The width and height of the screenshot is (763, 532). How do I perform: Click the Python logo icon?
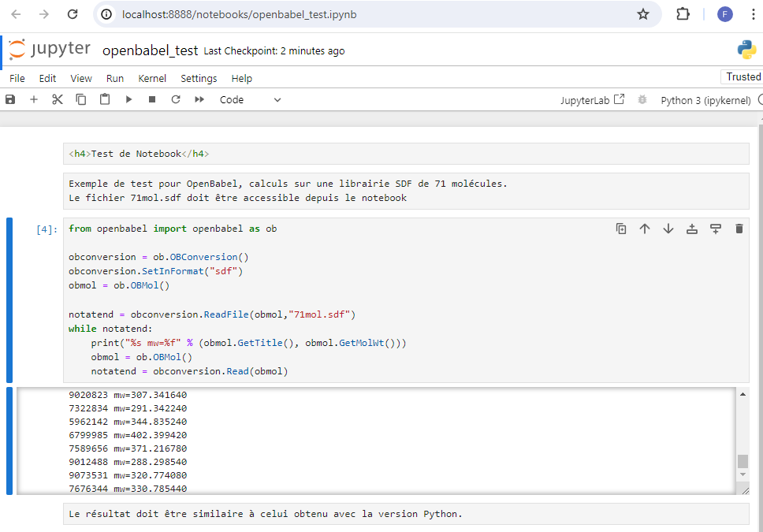(746, 50)
